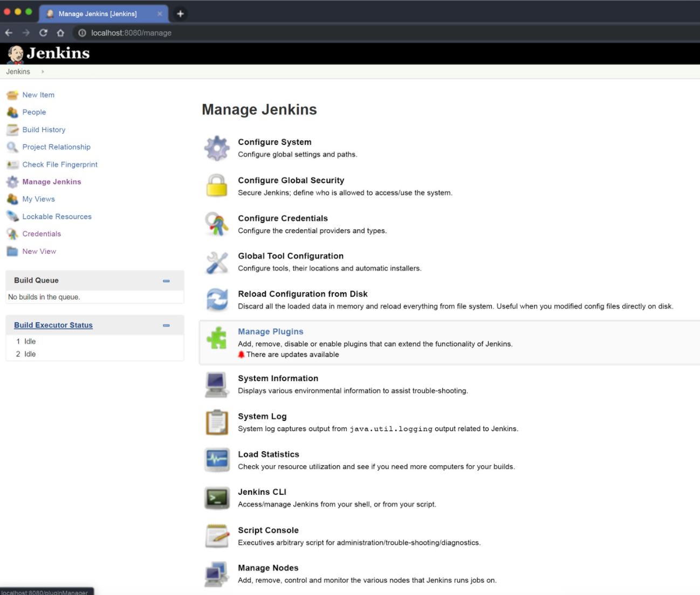The height and width of the screenshot is (595, 700).
Task: Click the Jenkins butler logo in header
Action: click(15, 54)
